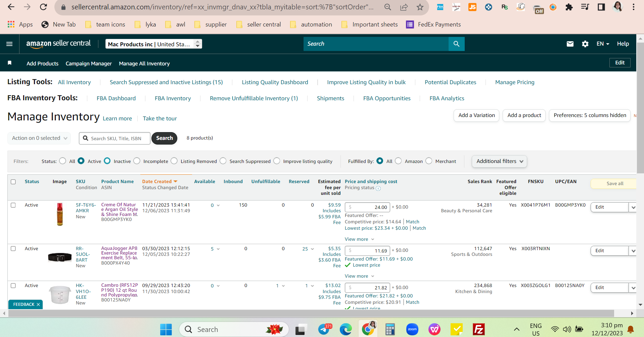Open the Chrome profile avatar
The width and height of the screenshot is (644, 337).
(617, 7)
